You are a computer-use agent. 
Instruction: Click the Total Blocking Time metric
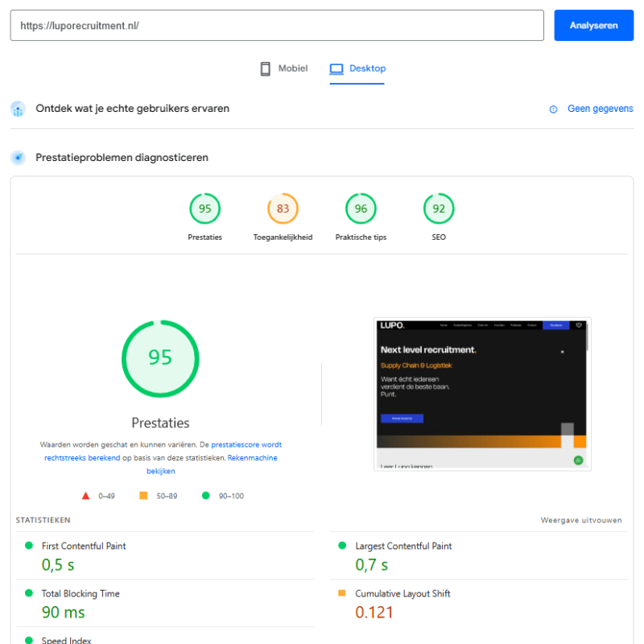165,603
